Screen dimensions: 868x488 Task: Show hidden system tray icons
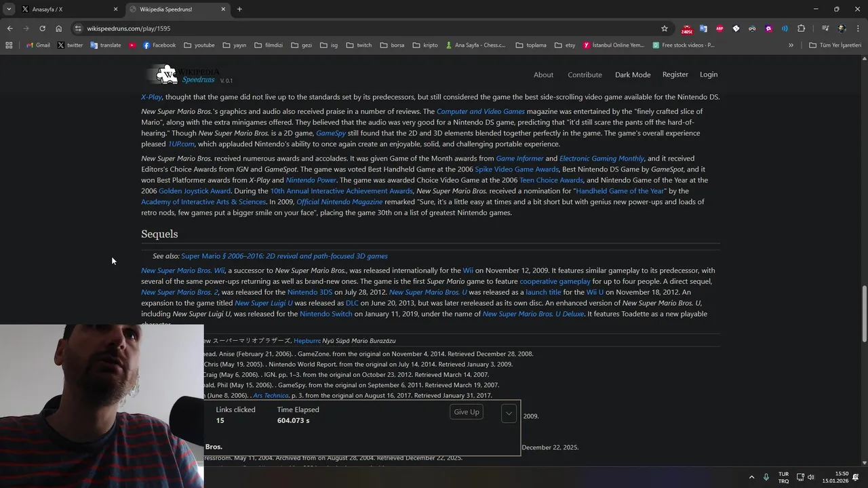click(x=751, y=477)
